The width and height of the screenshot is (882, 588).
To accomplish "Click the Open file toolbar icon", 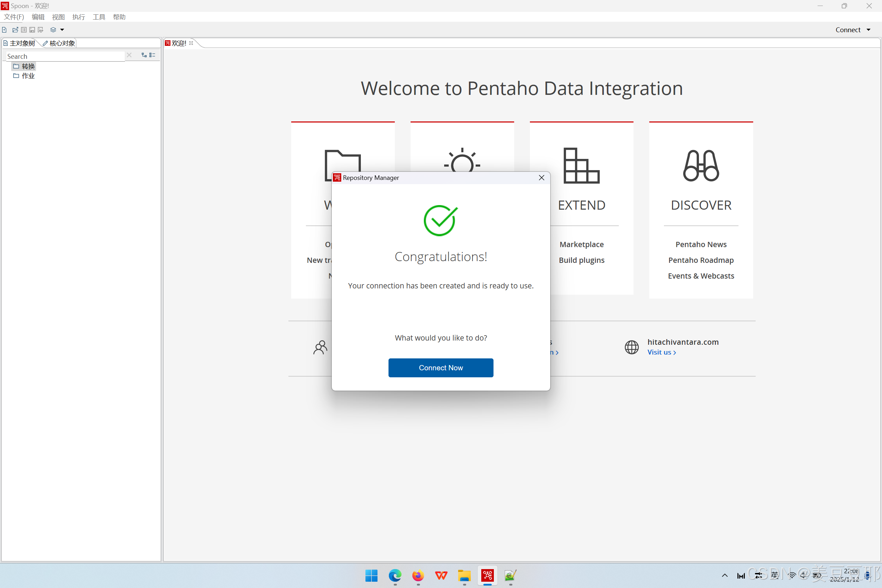I will [x=15, y=30].
